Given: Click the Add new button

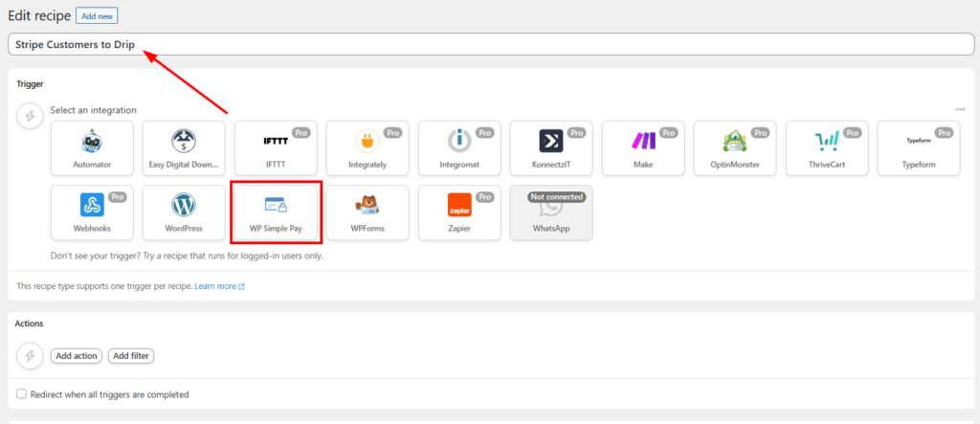Looking at the screenshot, I should 97,16.
